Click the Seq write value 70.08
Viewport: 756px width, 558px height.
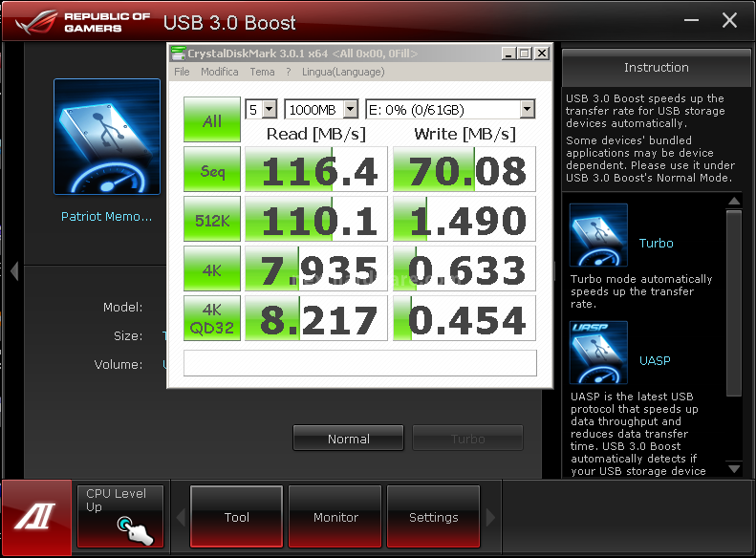pyautogui.click(x=464, y=170)
